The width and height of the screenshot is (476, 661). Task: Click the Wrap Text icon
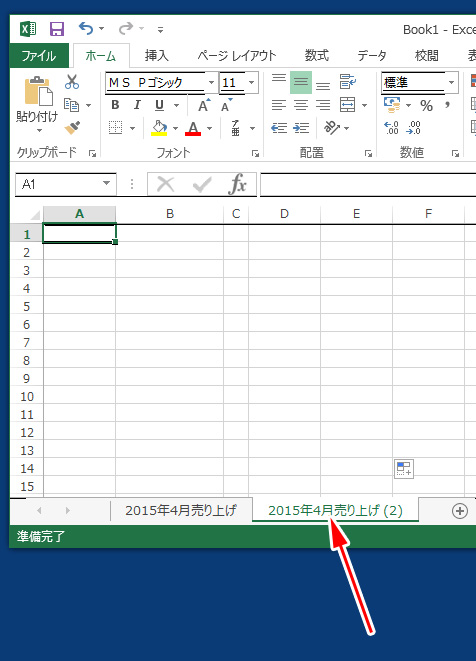coord(347,81)
